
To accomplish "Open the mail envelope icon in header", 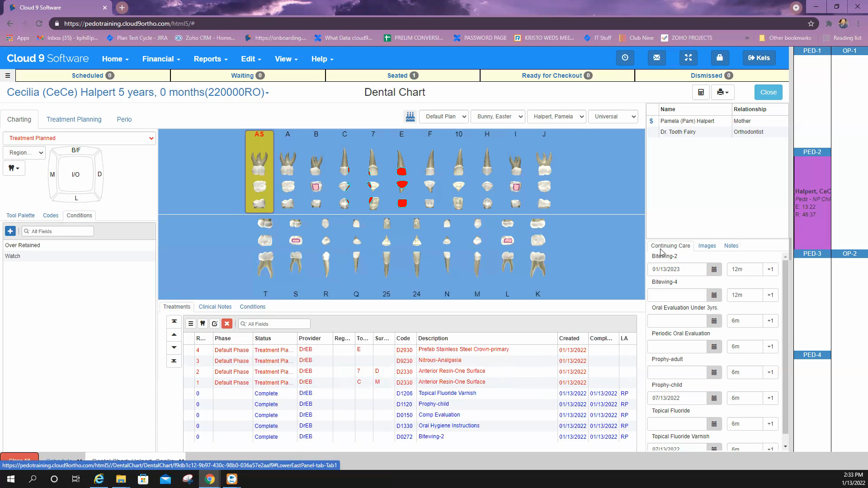I will click(656, 58).
